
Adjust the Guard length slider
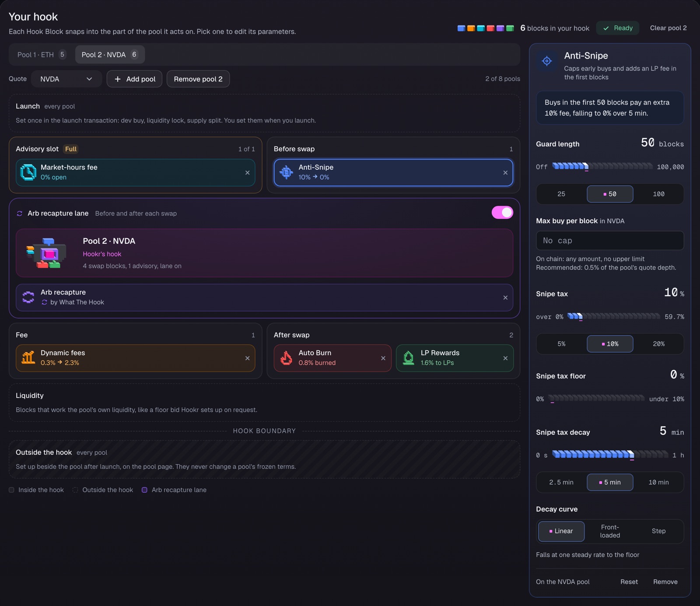602,166
